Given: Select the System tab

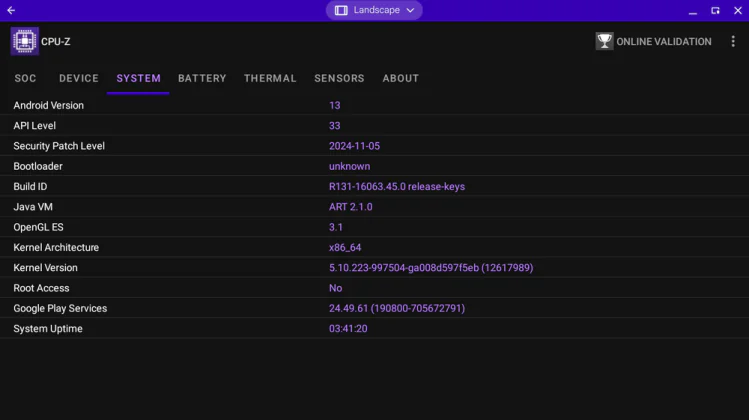Looking at the screenshot, I should click(x=139, y=78).
